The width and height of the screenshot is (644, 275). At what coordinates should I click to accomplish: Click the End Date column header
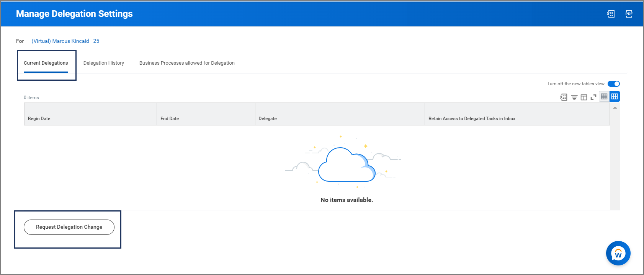(x=170, y=119)
